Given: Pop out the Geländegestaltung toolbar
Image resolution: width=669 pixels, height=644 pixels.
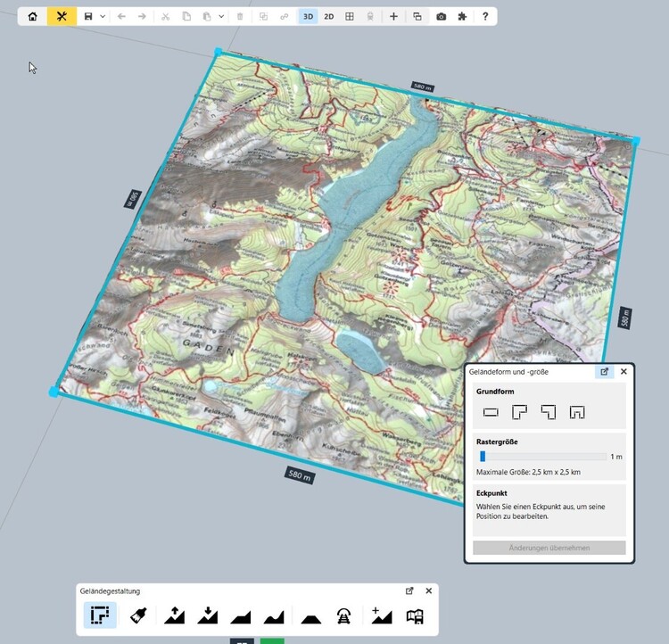Looking at the screenshot, I should coord(409,590).
